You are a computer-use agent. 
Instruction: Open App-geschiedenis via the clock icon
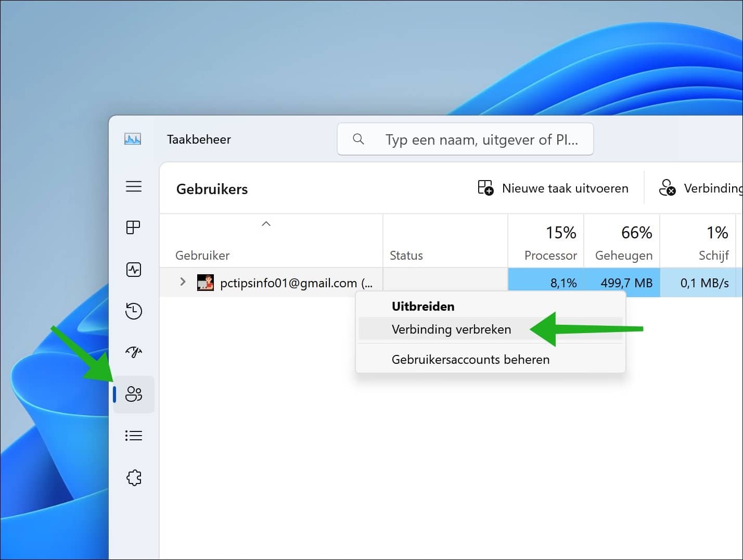click(x=134, y=311)
